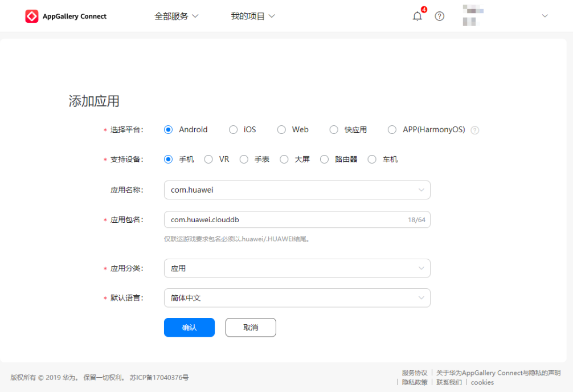Select the VR device radio button

208,160
